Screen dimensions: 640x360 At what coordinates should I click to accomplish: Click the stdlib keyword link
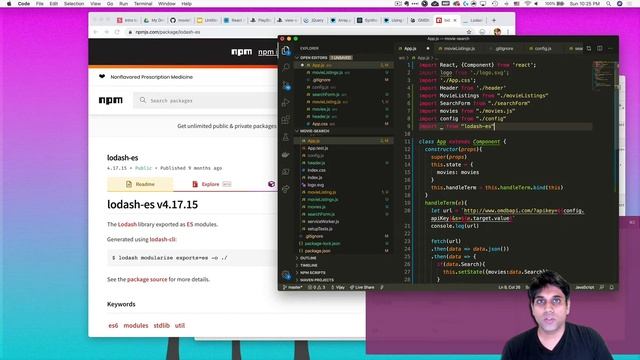coord(162,325)
